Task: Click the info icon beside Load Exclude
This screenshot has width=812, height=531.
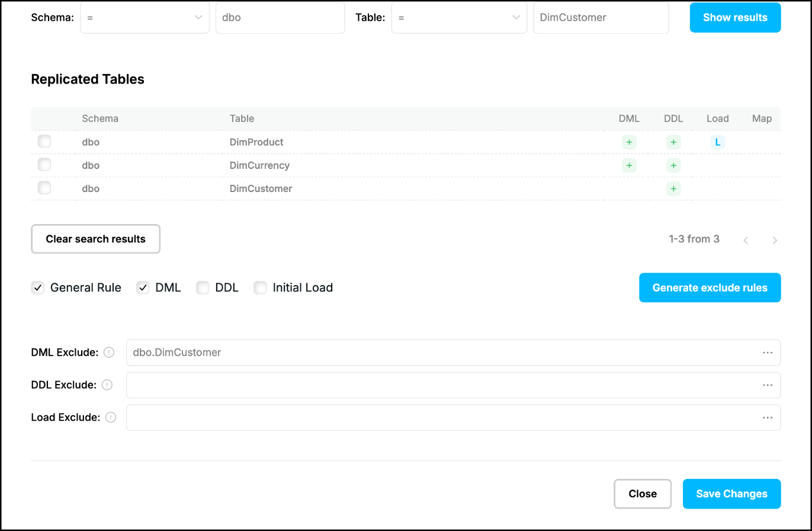Action: 111,417
